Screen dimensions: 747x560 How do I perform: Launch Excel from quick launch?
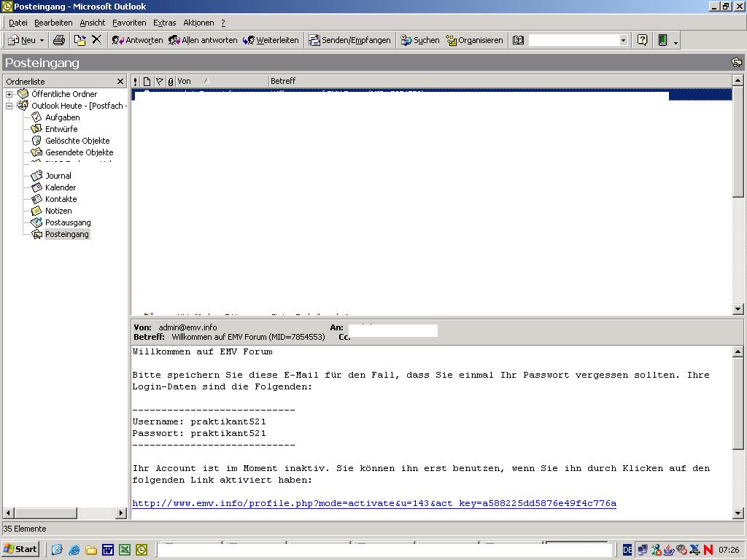(x=125, y=550)
